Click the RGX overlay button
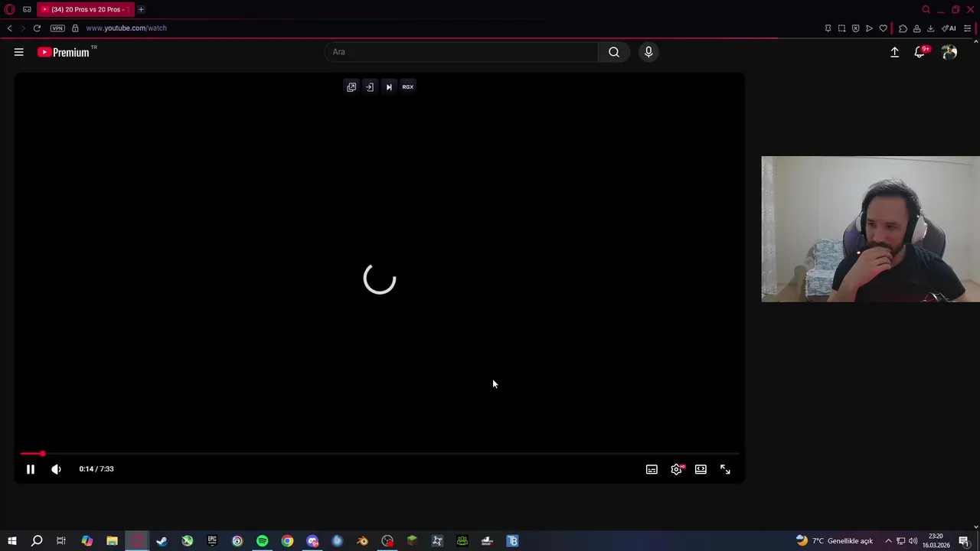The width and height of the screenshot is (980, 551). coord(408,87)
